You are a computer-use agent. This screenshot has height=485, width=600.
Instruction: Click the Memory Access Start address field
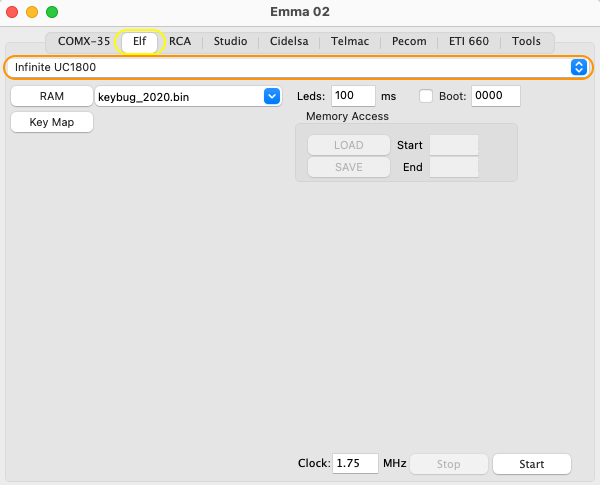coord(454,145)
